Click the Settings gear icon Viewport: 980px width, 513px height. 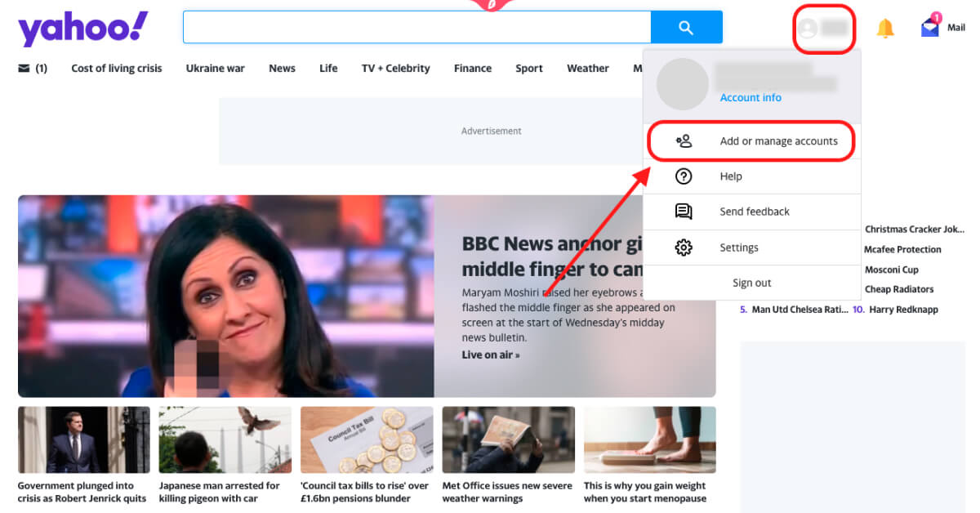[x=684, y=248]
